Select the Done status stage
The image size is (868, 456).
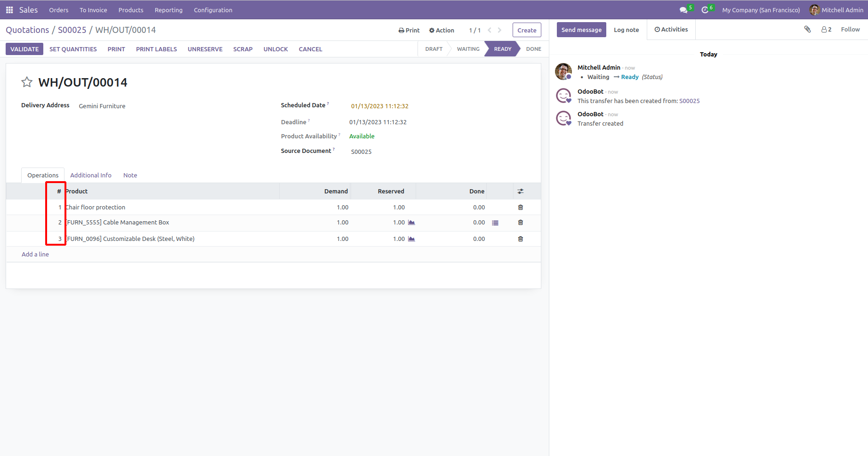click(x=533, y=49)
